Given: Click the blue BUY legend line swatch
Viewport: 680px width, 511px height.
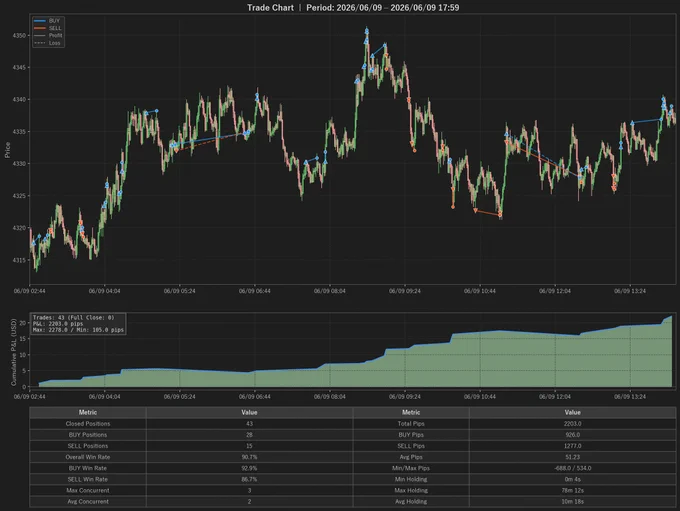Looking at the screenshot, I should (40, 21).
